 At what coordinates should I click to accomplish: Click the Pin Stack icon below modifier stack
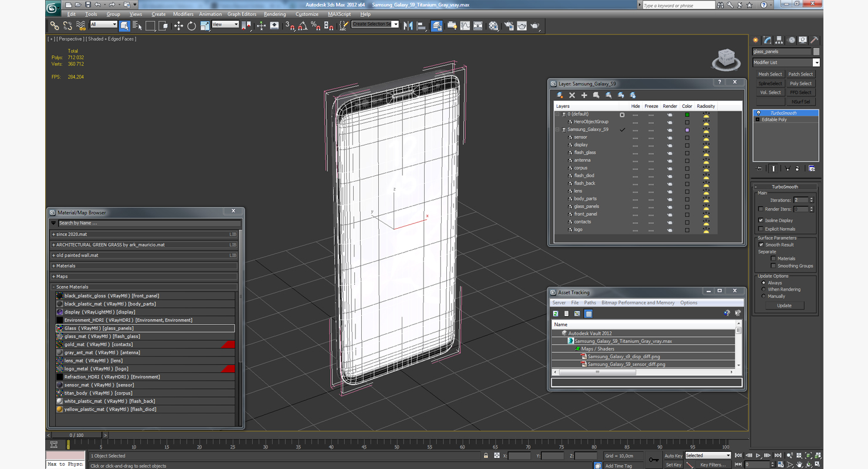pyautogui.click(x=759, y=168)
